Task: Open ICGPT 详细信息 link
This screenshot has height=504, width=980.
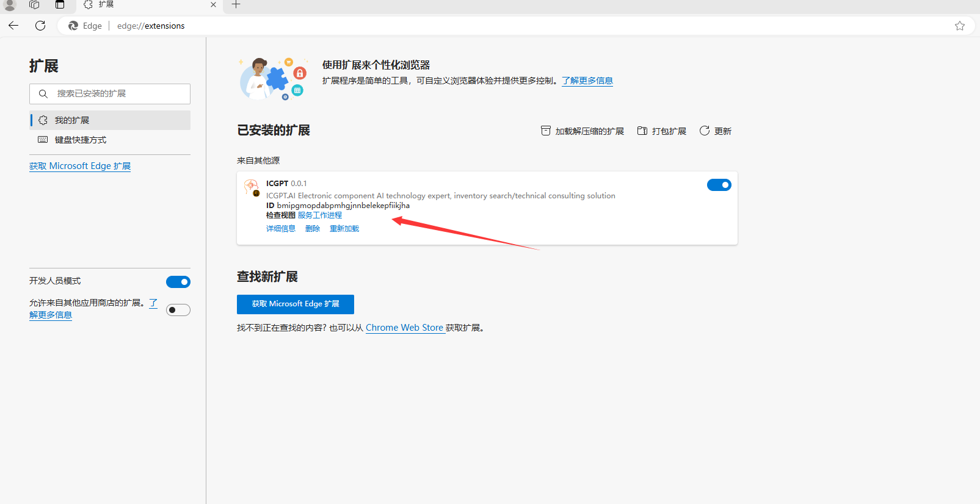Action: (x=281, y=229)
